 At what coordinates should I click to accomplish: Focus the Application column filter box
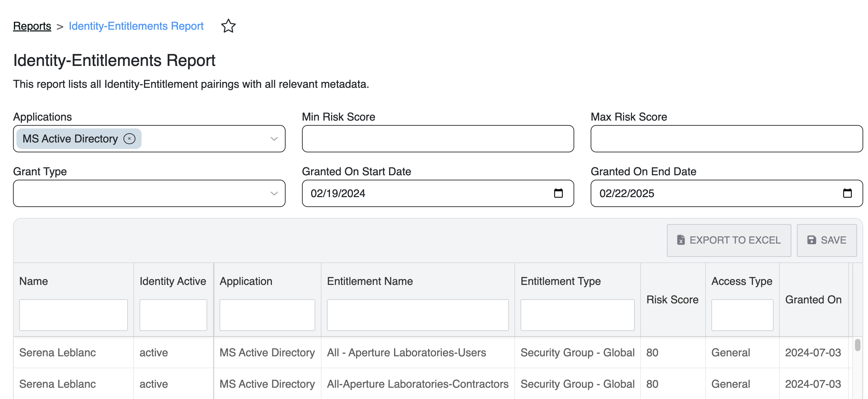click(x=267, y=315)
